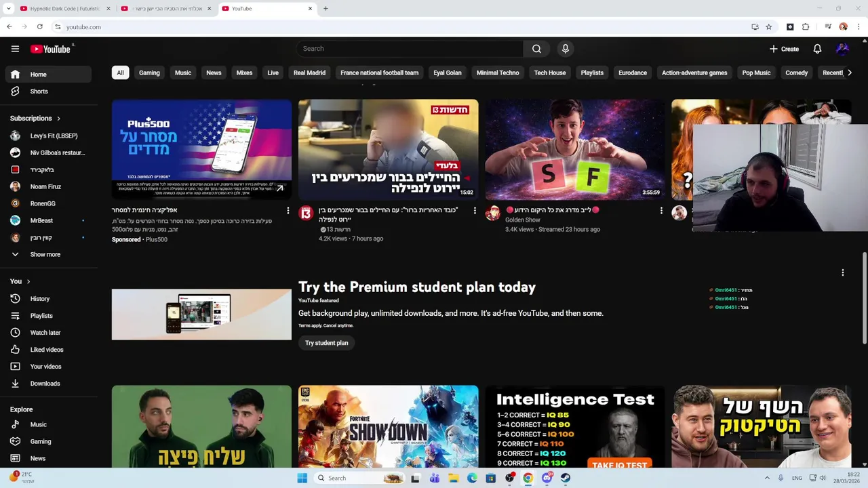Select the Mixes filter chip

[244, 73]
